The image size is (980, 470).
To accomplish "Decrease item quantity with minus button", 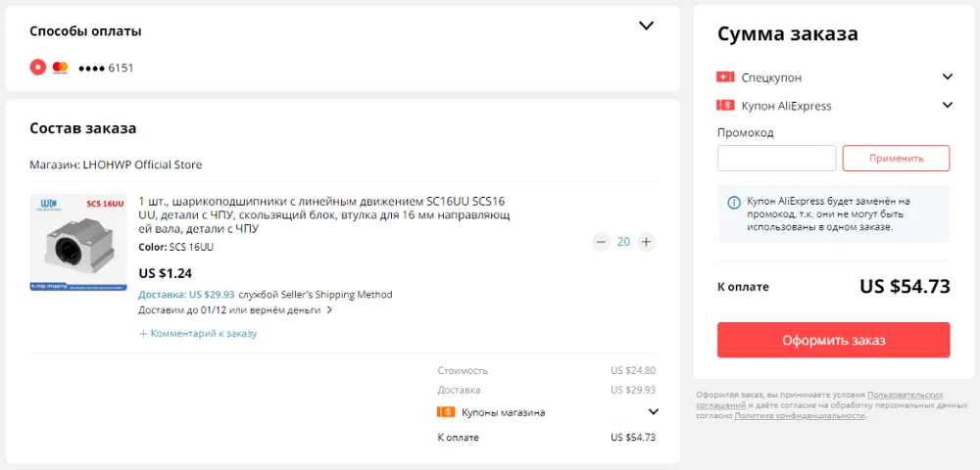I will click(x=601, y=242).
